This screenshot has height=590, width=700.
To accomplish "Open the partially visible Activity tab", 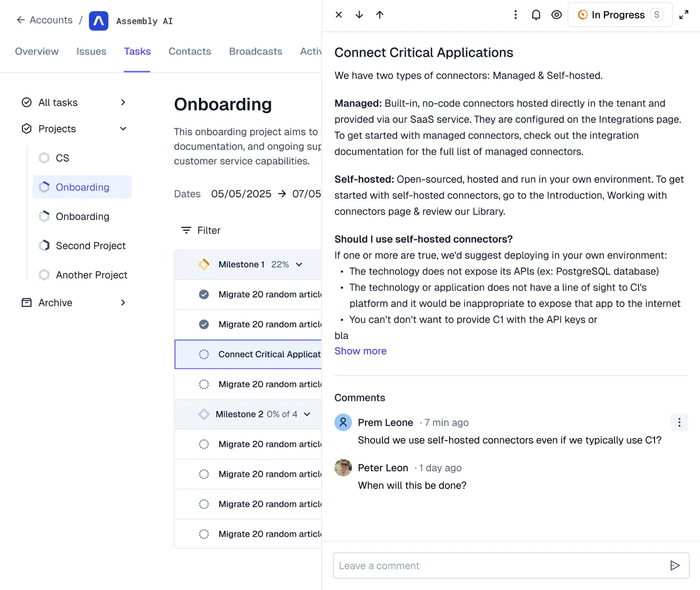I will [x=311, y=51].
